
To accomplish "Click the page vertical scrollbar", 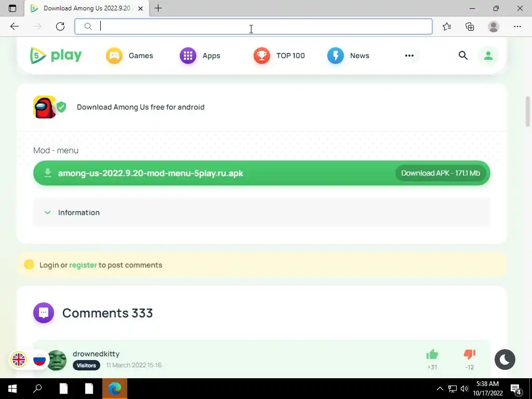I will [528, 112].
